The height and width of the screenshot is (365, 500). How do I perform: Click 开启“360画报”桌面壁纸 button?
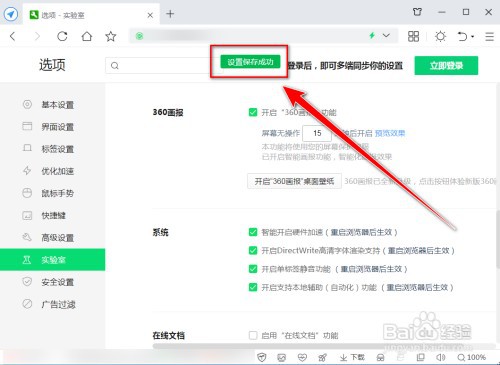click(294, 181)
